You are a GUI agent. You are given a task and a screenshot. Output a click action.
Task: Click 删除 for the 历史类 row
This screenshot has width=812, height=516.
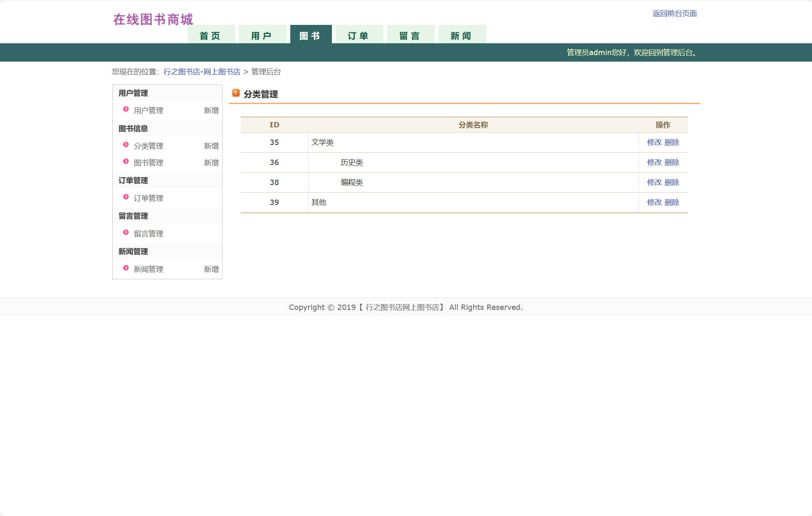[x=672, y=162]
